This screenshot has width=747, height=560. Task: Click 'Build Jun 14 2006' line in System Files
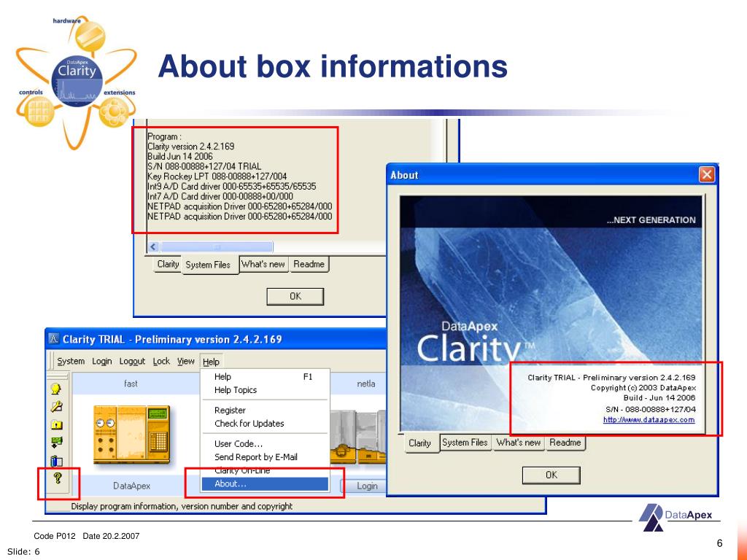pos(180,157)
